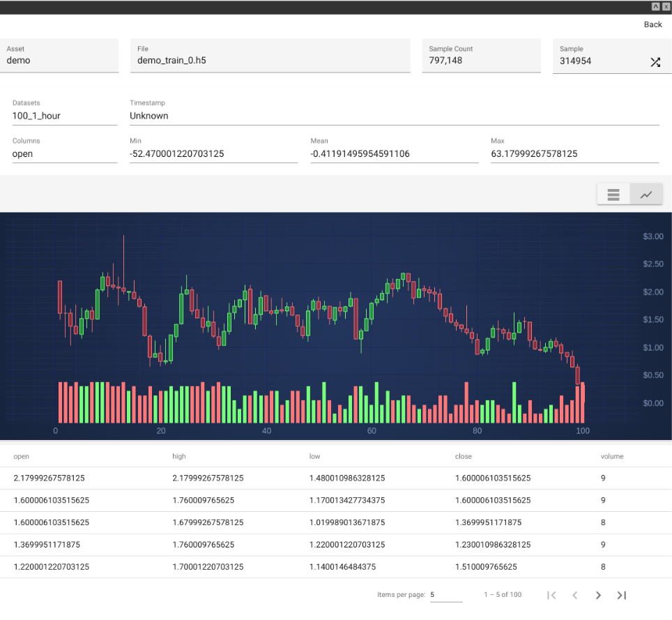Click the Back button
This screenshot has width=672, height=620.
point(652,24)
